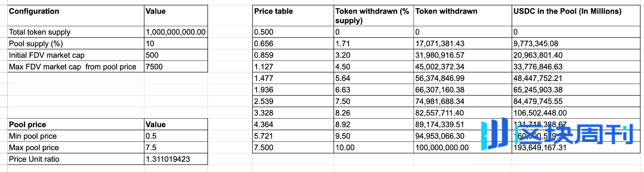Click the 7500 max FDV value cell
The image size is (644, 172).
(x=175, y=67)
